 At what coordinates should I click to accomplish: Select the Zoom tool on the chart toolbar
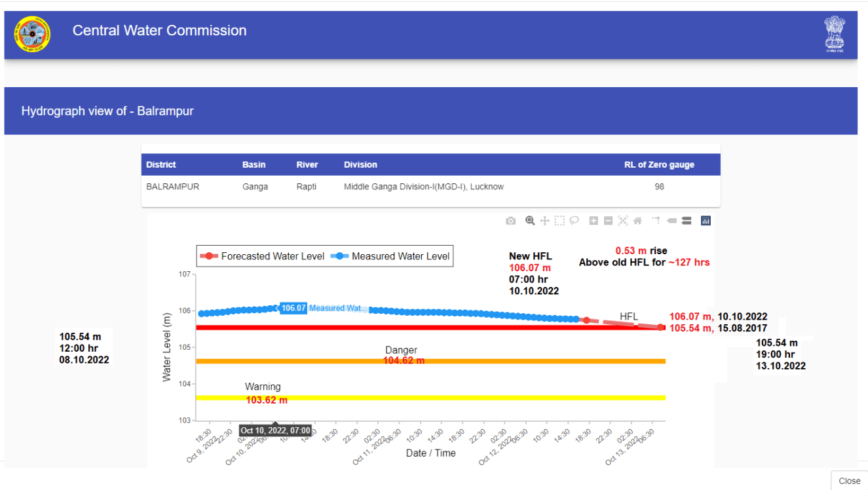(x=529, y=221)
